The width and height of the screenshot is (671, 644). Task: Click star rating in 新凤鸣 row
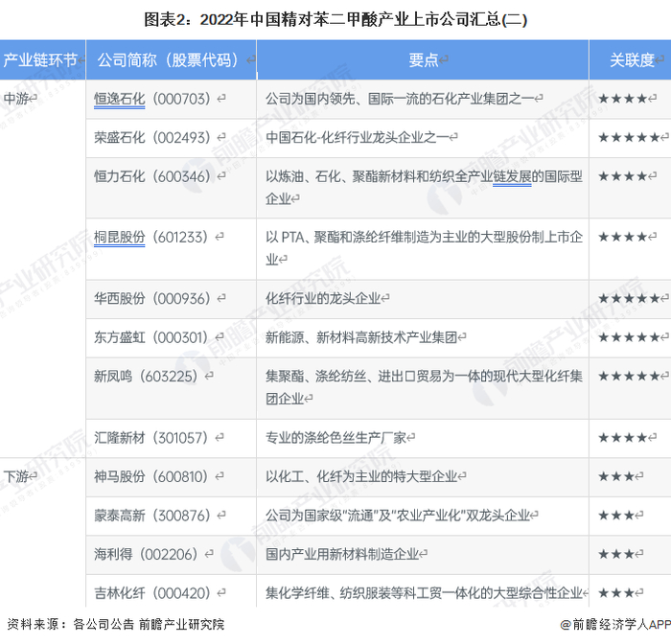tap(629, 376)
